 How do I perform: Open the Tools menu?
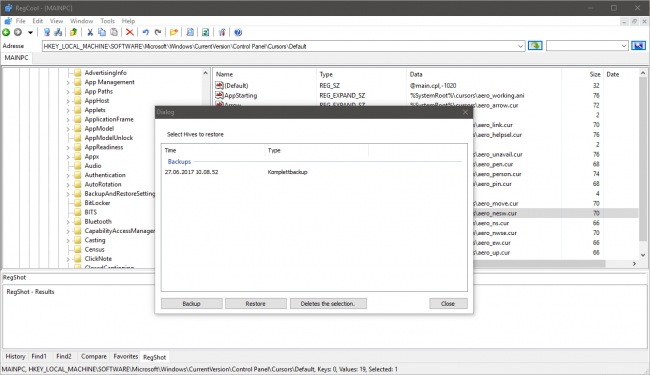pos(107,21)
